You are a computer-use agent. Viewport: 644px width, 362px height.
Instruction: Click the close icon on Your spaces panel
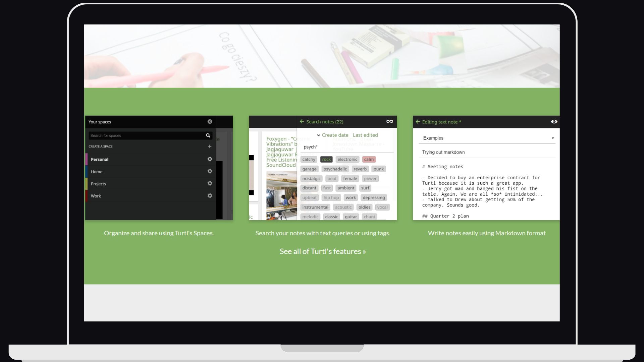point(209,122)
